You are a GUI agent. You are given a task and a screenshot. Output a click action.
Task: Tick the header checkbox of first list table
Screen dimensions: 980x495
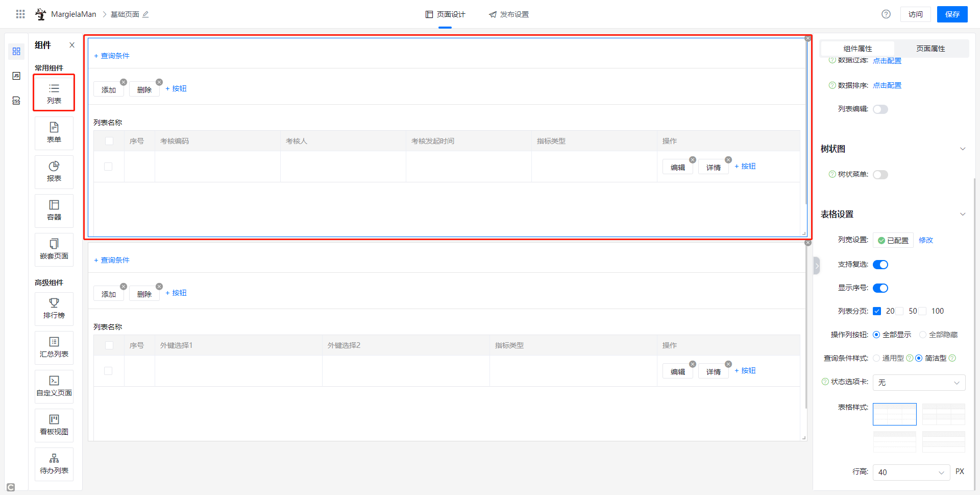coord(109,141)
